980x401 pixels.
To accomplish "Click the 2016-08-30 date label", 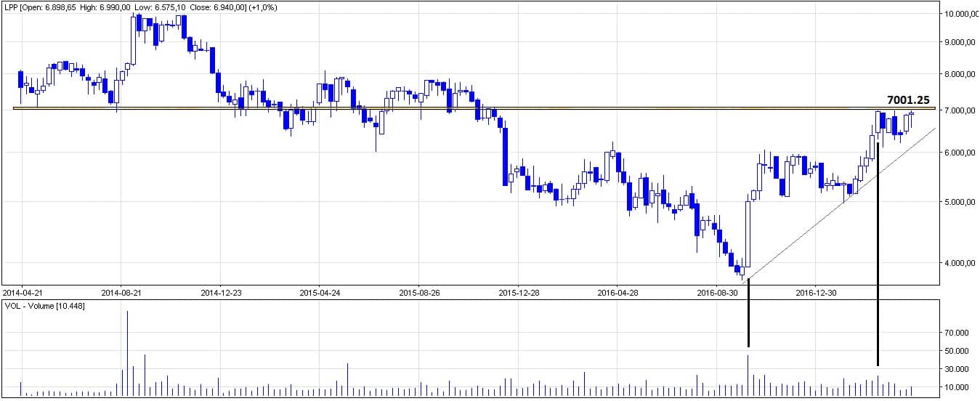I will [x=717, y=293].
